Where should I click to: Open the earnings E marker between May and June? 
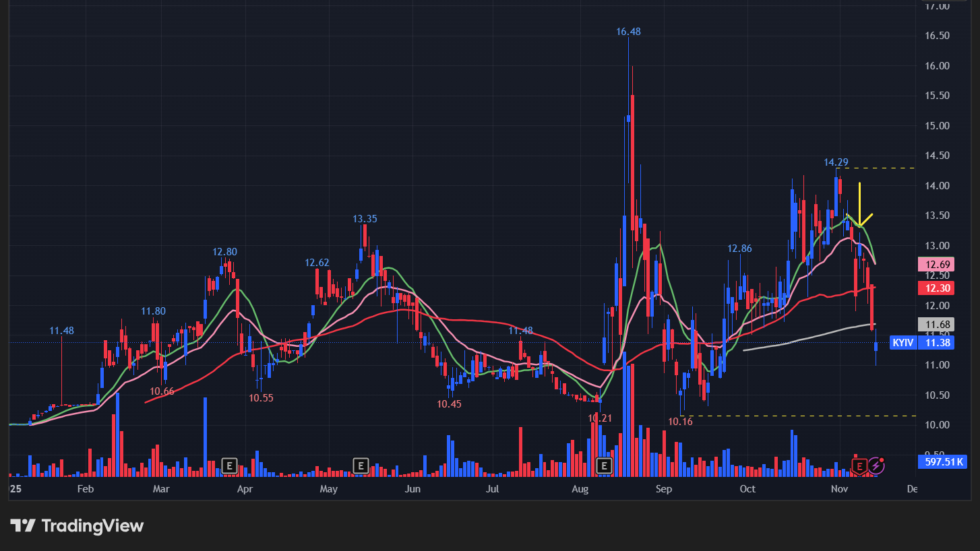[x=361, y=465]
